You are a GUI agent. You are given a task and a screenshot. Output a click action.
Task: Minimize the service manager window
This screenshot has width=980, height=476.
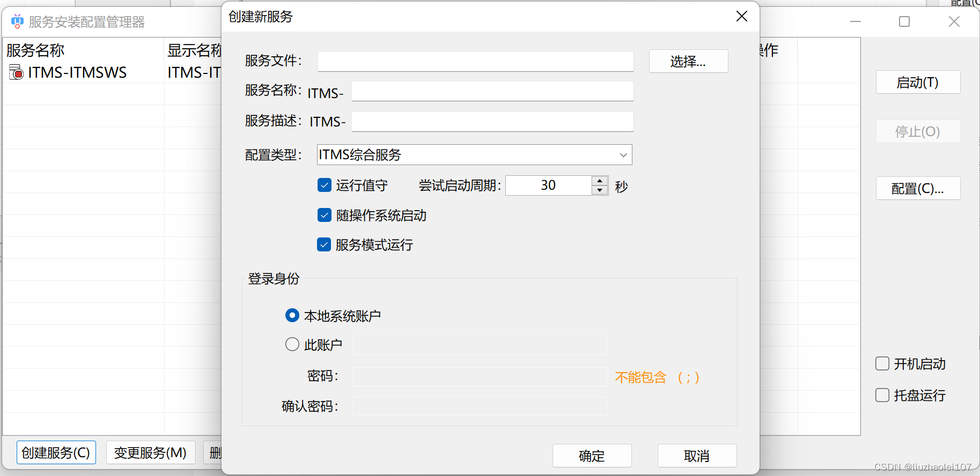click(x=856, y=21)
